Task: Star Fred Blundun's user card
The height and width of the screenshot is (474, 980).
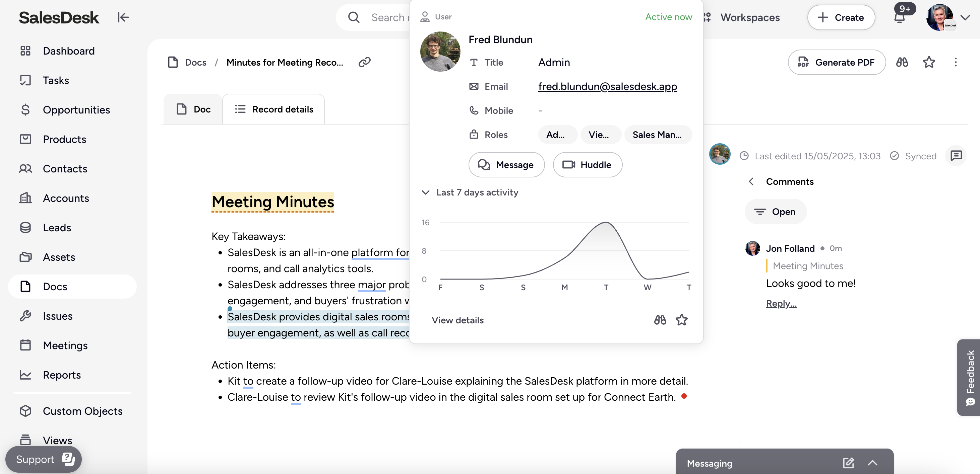Action: (x=681, y=320)
